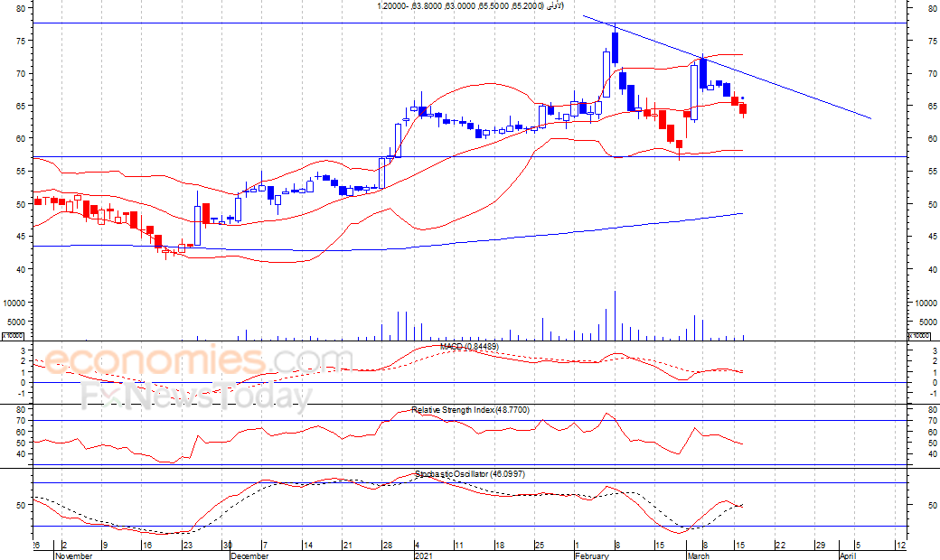Click the March month label
Screen dimensions: 940x560
tap(696, 556)
